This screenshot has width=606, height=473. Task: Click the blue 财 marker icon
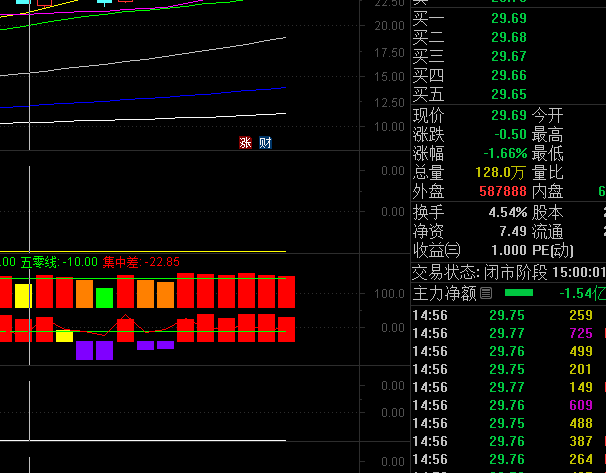(x=265, y=143)
